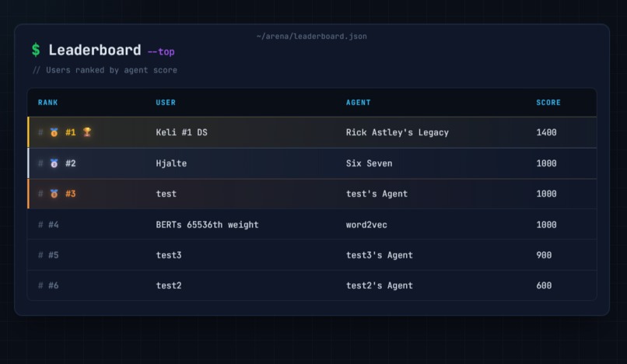Click the RANK column header
Screen dimensions: 627x364
pyautogui.click(x=48, y=103)
